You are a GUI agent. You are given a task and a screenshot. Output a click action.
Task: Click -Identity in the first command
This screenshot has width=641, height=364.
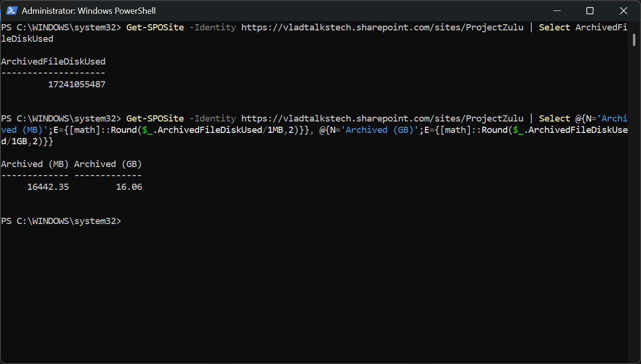pos(212,28)
